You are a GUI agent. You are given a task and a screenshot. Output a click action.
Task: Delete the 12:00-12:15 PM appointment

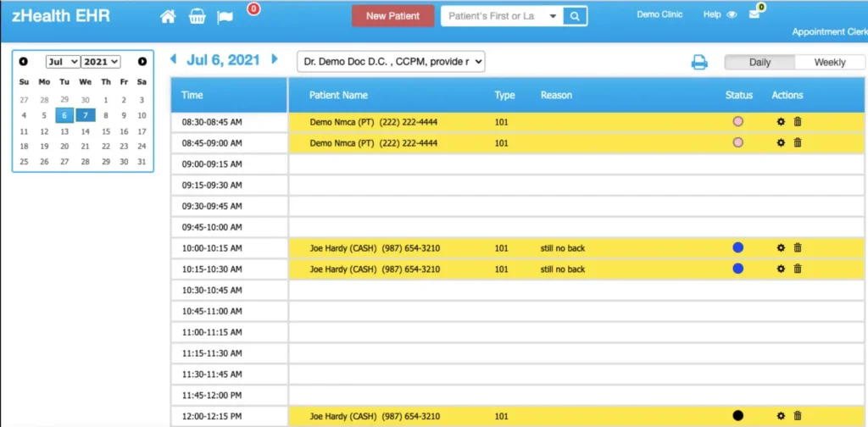point(798,416)
